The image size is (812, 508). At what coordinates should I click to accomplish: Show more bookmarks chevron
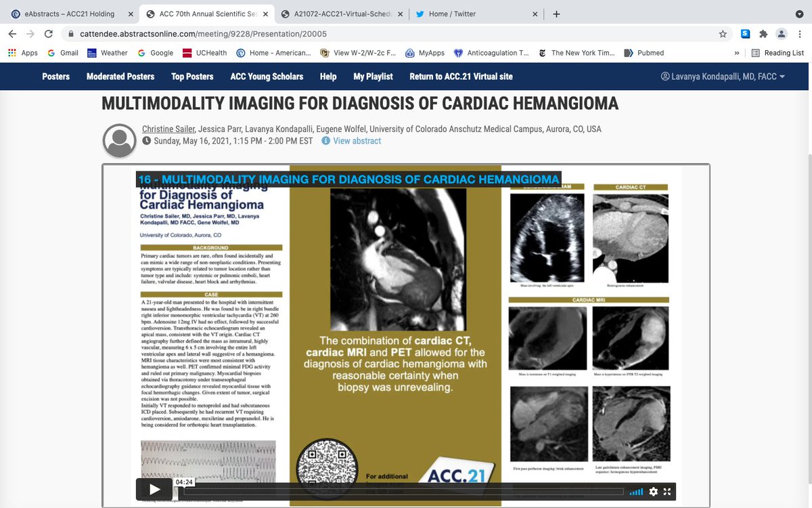pyautogui.click(x=736, y=53)
